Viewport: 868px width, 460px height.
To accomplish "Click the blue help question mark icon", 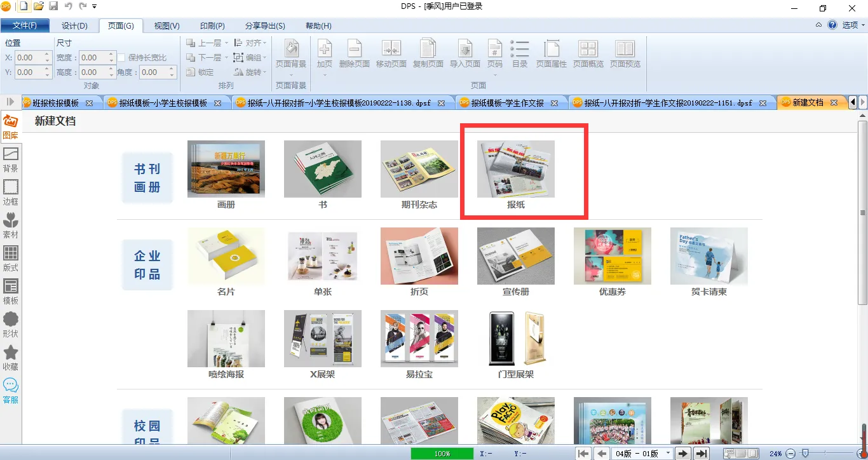I will pos(832,25).
